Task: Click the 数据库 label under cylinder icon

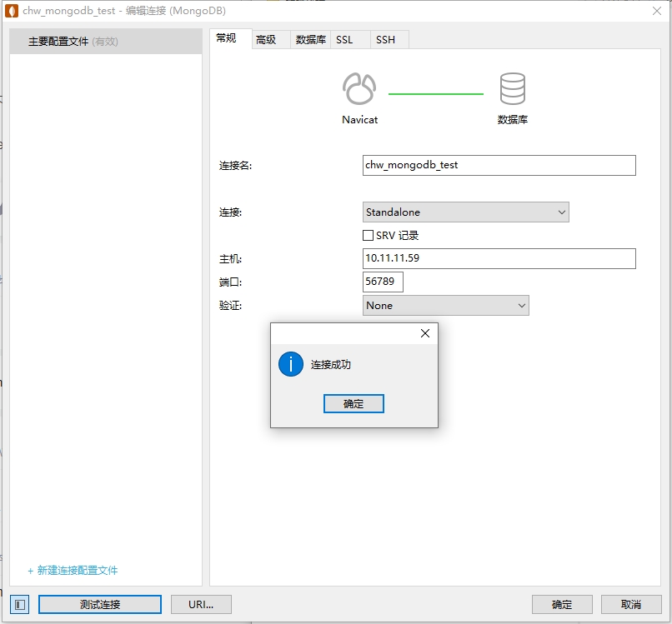Action: tap(513, 120)
